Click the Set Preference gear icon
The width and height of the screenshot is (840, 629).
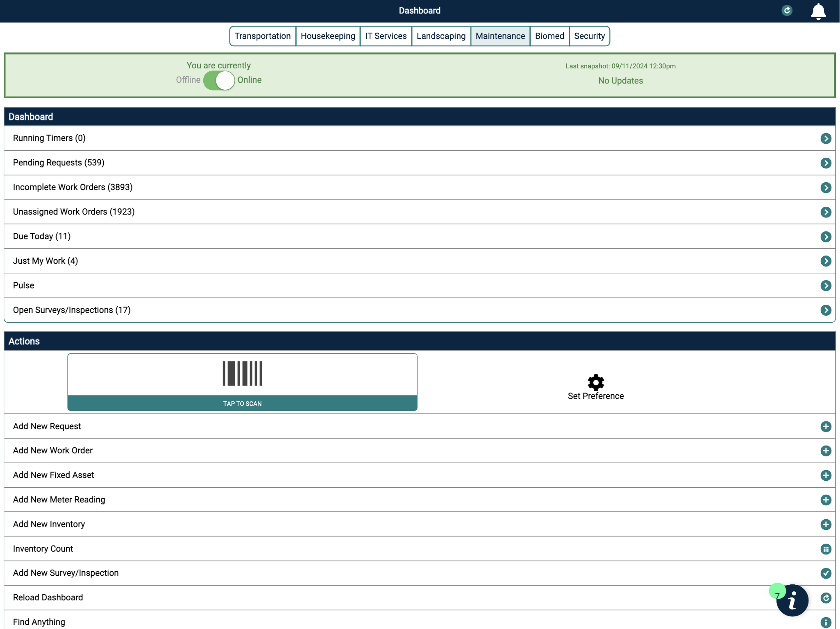[595, 382]
